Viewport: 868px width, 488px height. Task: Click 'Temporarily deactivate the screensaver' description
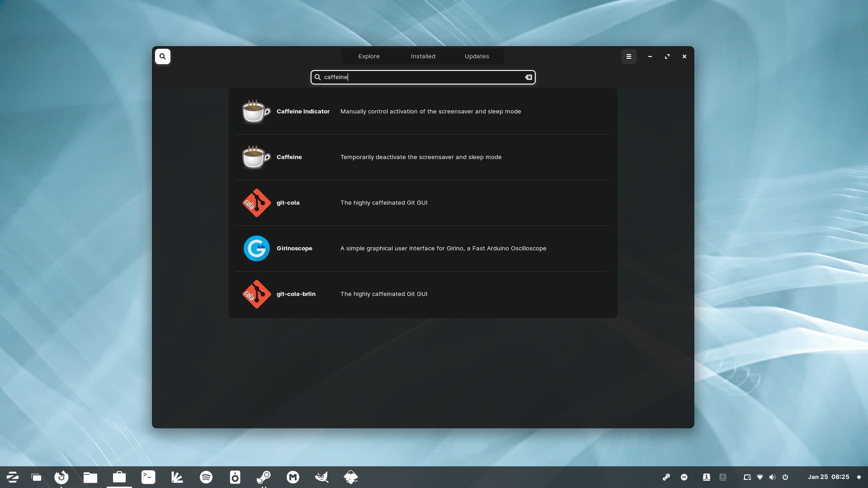(421, 157)
